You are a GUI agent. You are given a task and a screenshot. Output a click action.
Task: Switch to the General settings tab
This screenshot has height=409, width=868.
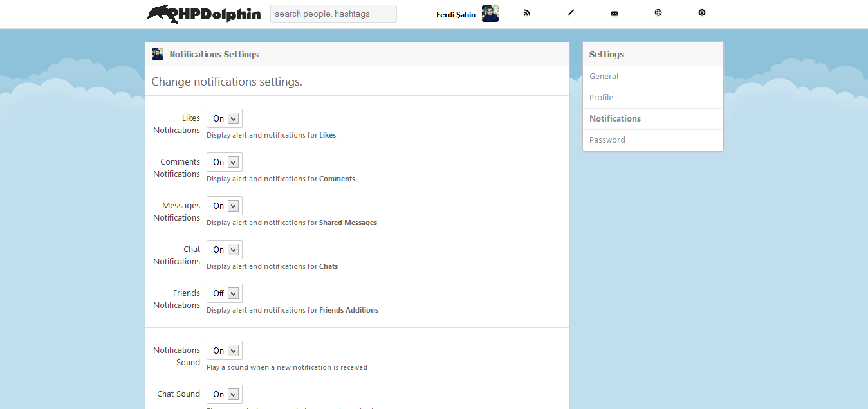tap(604, 76)
